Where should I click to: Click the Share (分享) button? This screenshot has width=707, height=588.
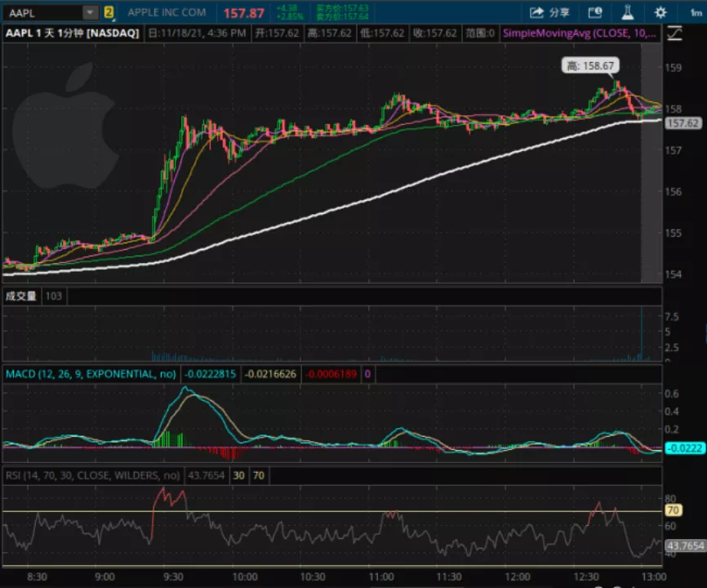pos(549,12)
